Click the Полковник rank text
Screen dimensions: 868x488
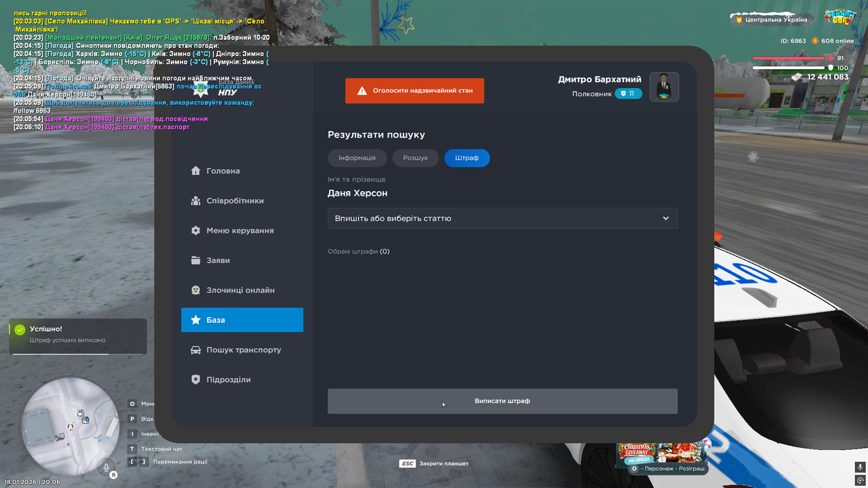[592, 94]
